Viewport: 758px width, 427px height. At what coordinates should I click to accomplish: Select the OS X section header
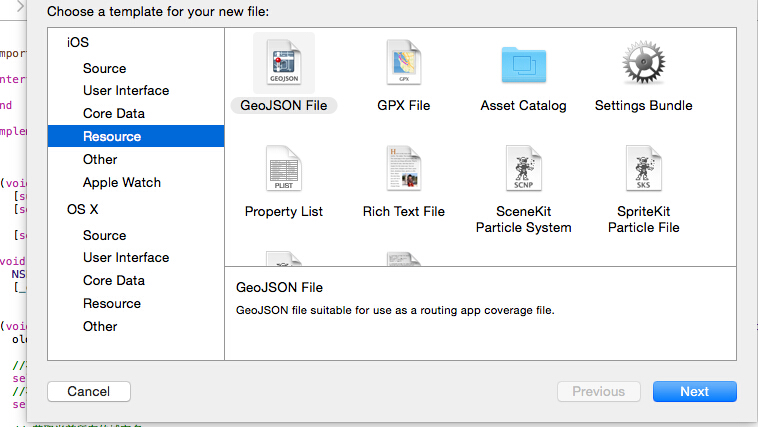[x=83, y=209]
